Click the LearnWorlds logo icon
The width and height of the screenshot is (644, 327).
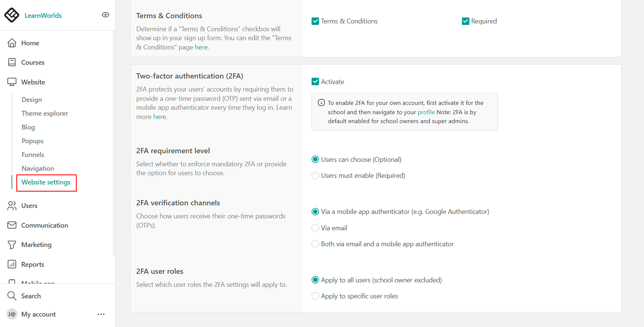coord(12,15)
